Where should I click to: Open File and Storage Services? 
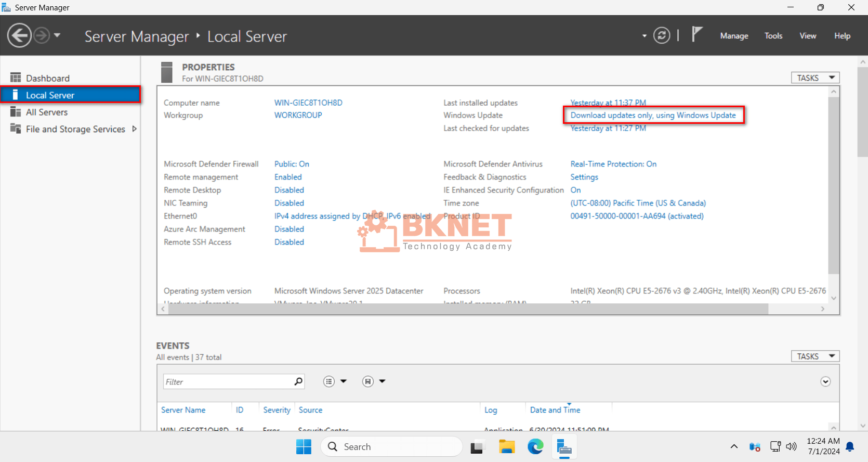click(75, 129)
